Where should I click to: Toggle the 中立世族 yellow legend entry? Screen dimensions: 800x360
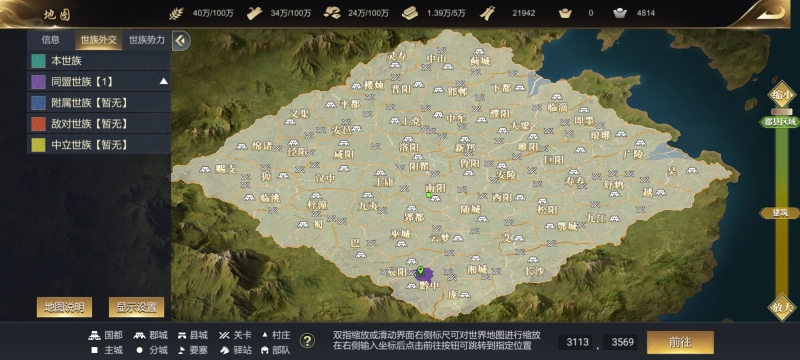pyautogui.click(x=99, y=145)
